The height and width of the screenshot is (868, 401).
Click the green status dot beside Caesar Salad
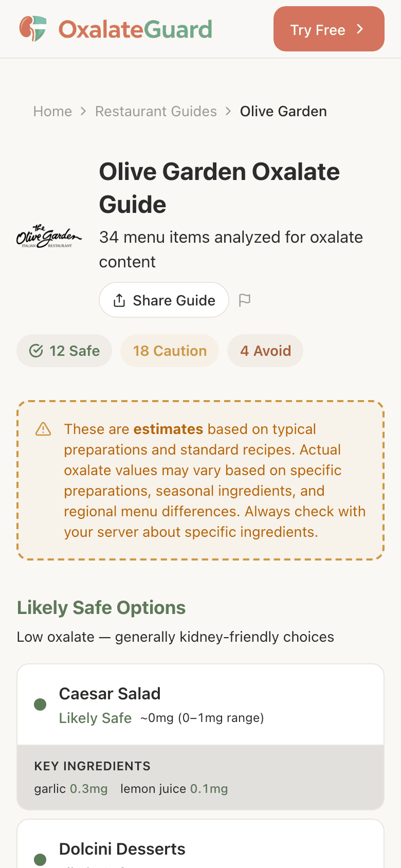40,704
